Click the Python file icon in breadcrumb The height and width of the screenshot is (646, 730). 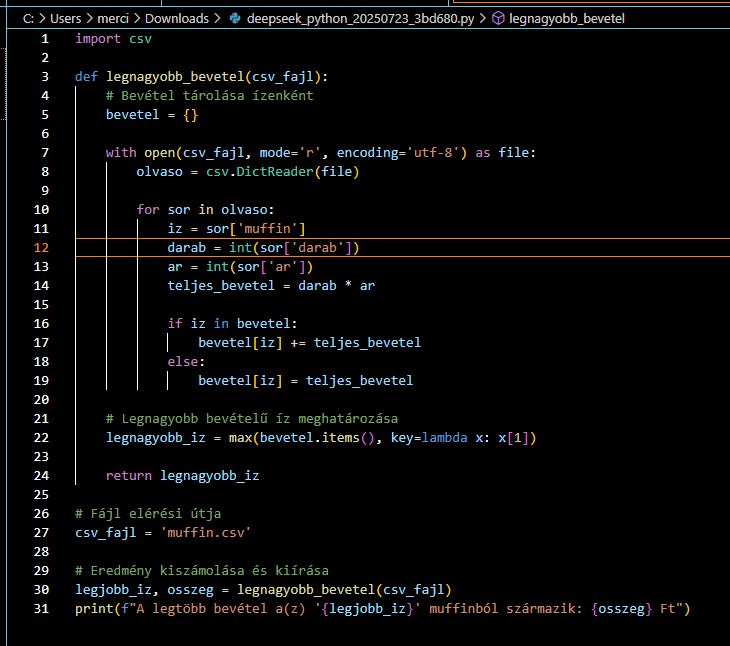[234, 19]
